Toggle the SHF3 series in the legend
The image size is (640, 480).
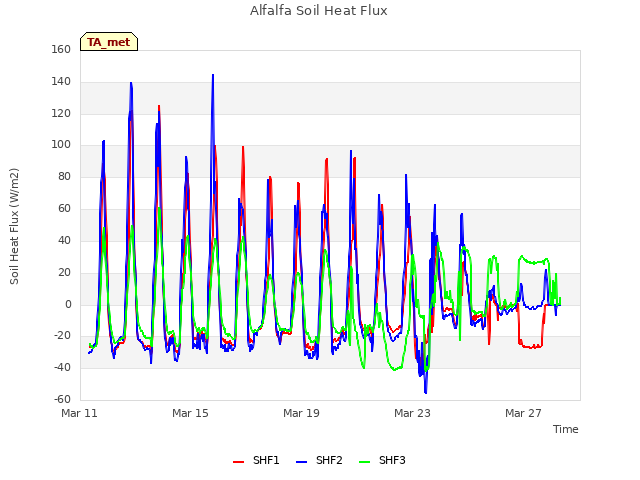(382, 460)
